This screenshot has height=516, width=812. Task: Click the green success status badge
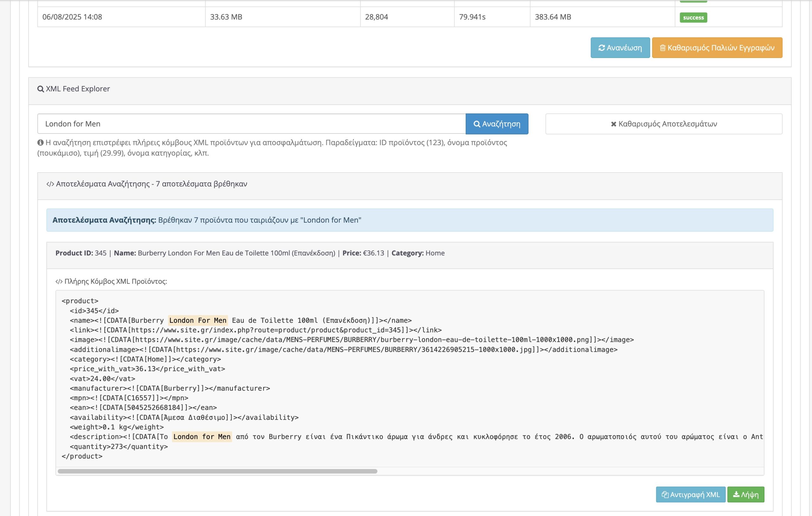pos(693,17)
